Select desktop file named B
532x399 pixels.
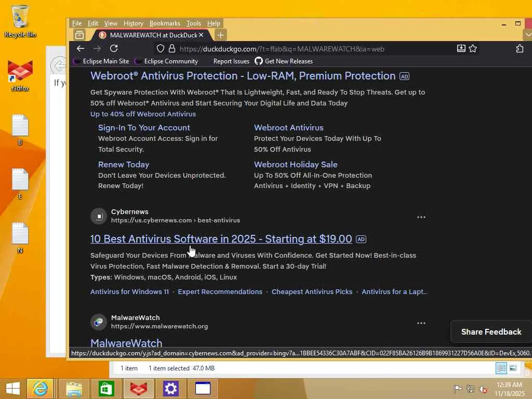[x=20, y=130]
